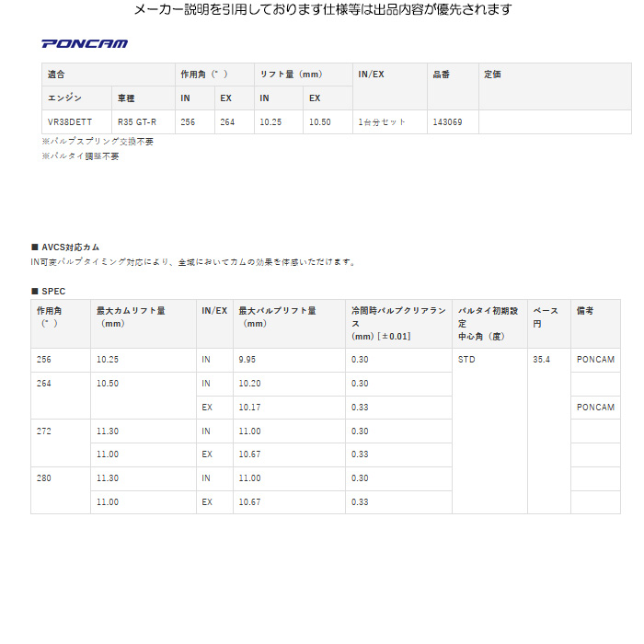The image size is (644, 644).
Task: Click the AVCS対応カム heading
Action: point(65,247)
